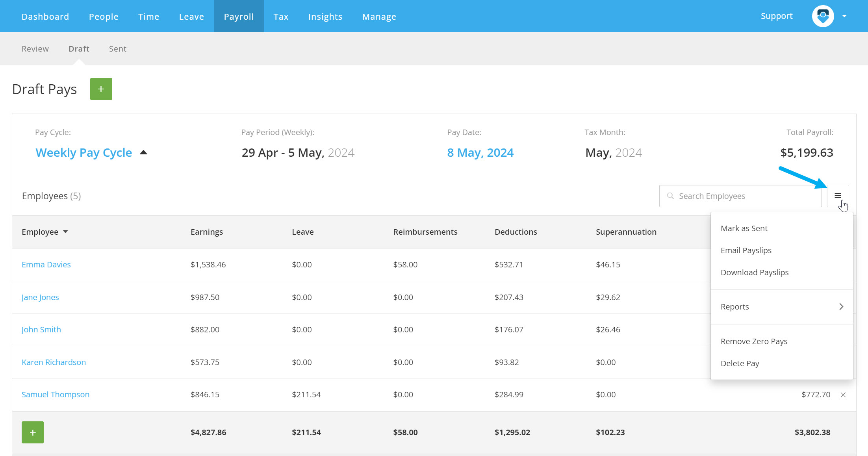The width and height of the screenshot is (868, 456).
Task: Click Samuel Thompson's net pay $772.70
Action: tap(816, 395)
